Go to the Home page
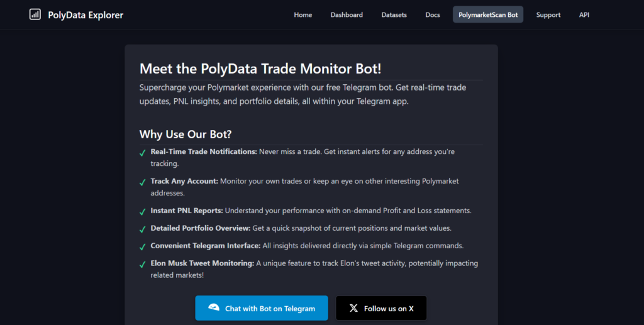 click(x=303, y=15)
